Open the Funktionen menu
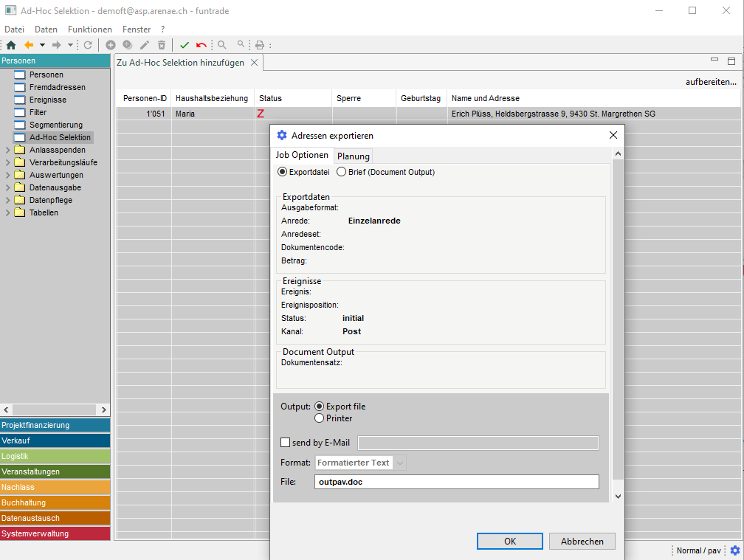This screenshot has height=560, width=744. pyautogui.click(x=89, y=30)
